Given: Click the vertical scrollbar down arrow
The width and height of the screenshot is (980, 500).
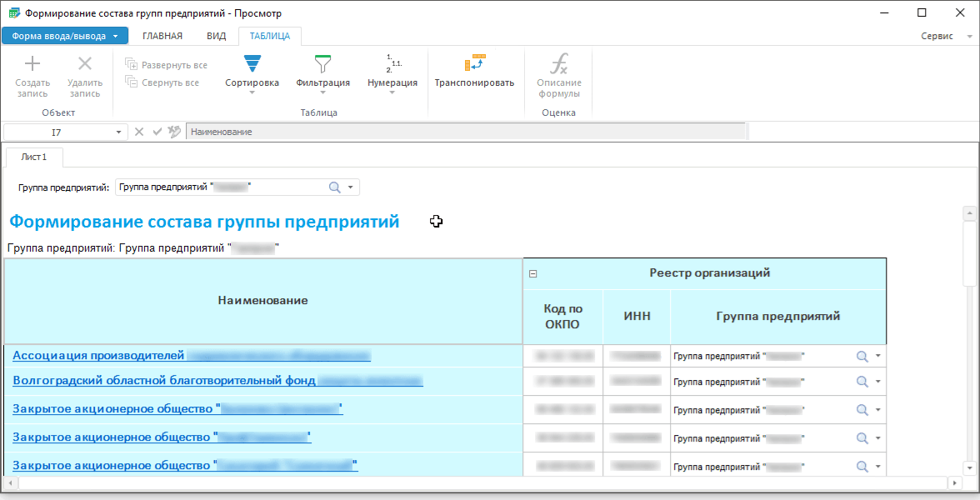Looking at the screenshot, I should pos(970,467).
